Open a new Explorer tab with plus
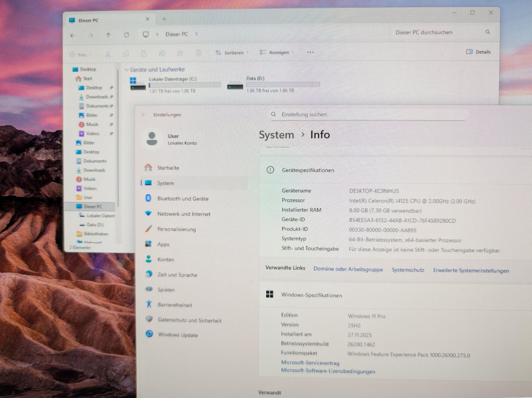Screen dimensions: 532x398 pyautogui.click(x=164, y=19)
